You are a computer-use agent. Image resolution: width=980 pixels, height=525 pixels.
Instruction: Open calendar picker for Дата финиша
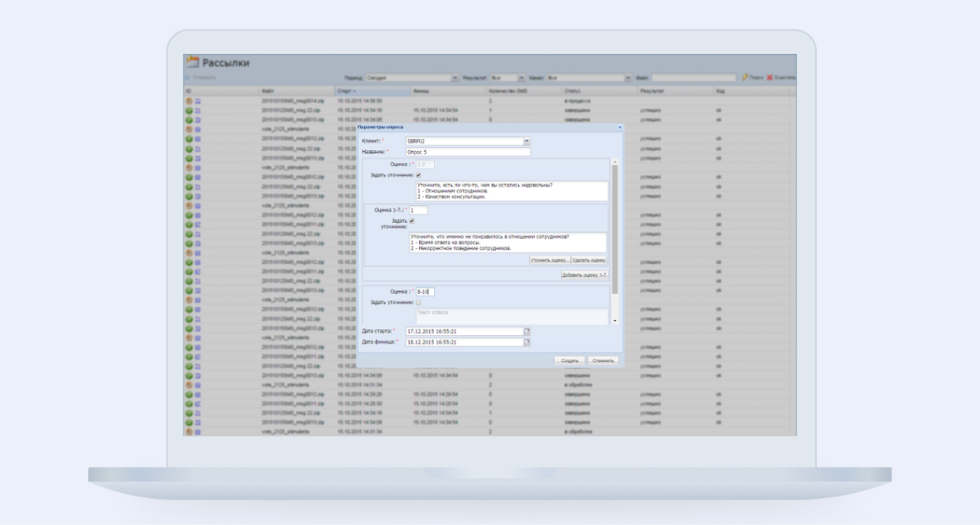(527, 343)
